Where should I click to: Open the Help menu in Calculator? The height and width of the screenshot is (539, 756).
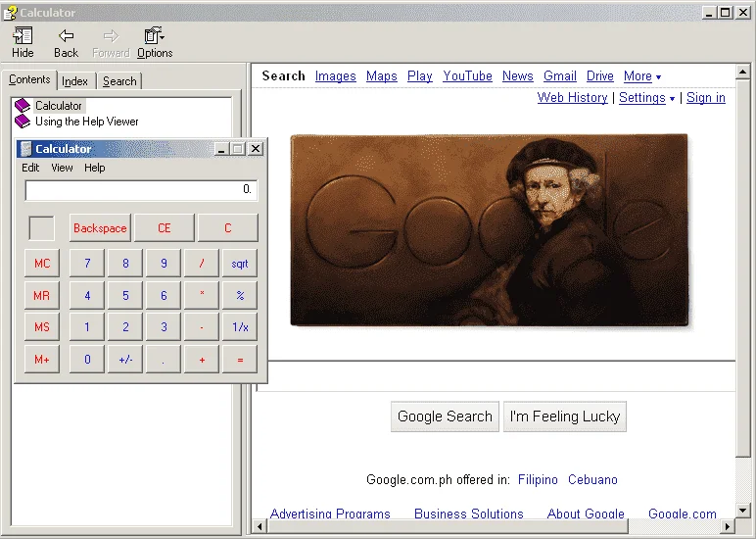(x=94, y=168)
